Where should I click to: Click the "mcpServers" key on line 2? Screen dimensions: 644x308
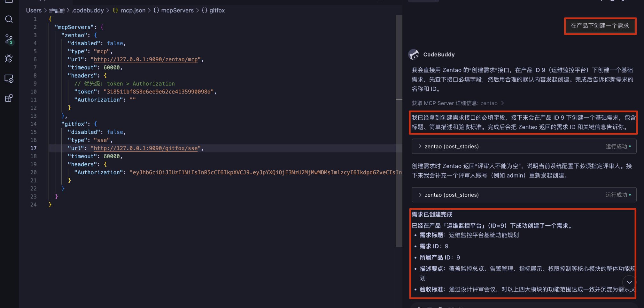click(x=74, y=27)
